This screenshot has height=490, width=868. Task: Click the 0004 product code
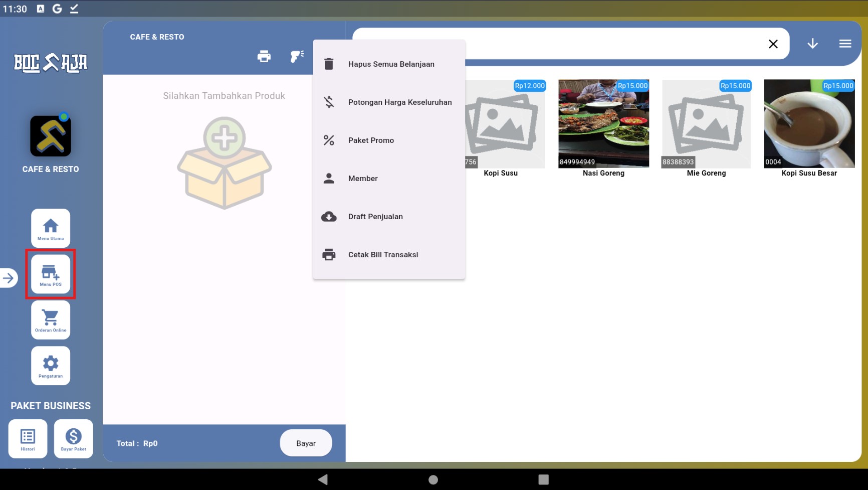pyautogui.click(x=773, y=162)
